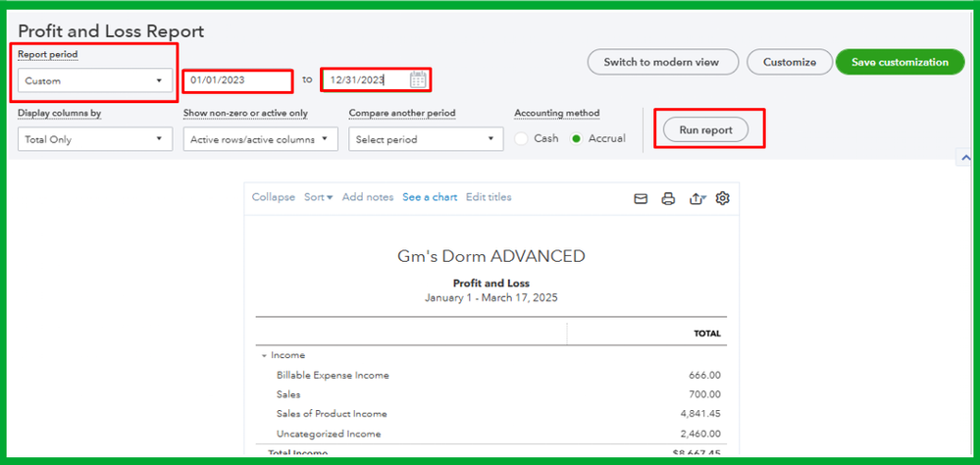Click the Accounting method label
The image size is (980, 465).
[x=557, y=113]
